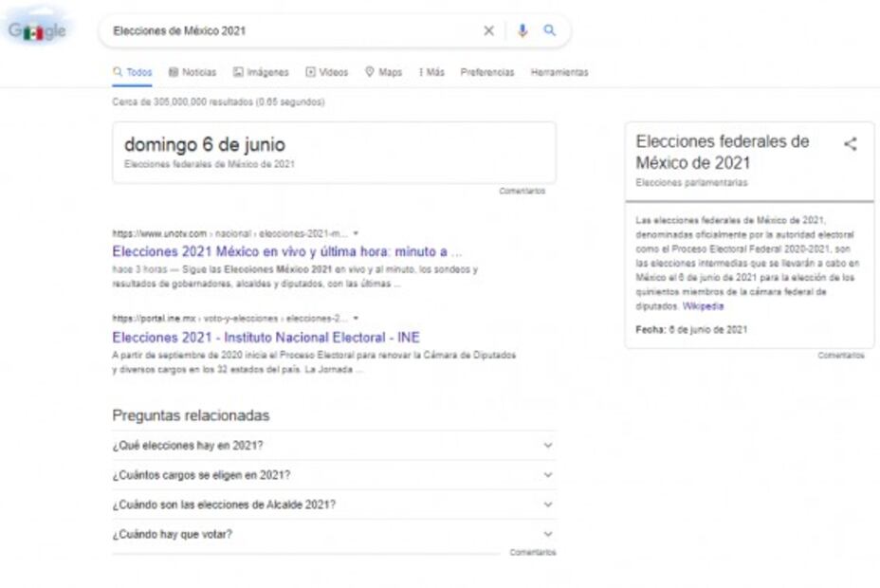This screenshot has height=588, width=880.
Task: Expand "¿Cuándo son las elecciones de Alcalde 2021?"
Action: coord(332,505)
